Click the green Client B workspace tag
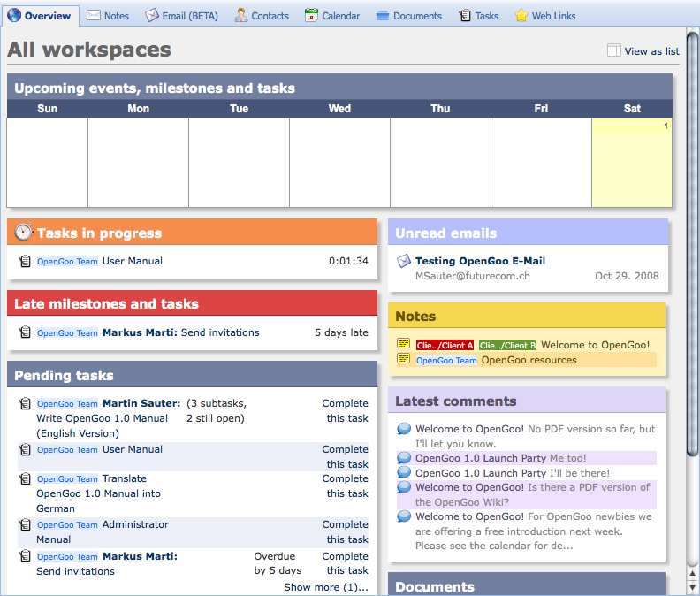Image resolution: width=700 pixels, height=596 pixels. 507,345
